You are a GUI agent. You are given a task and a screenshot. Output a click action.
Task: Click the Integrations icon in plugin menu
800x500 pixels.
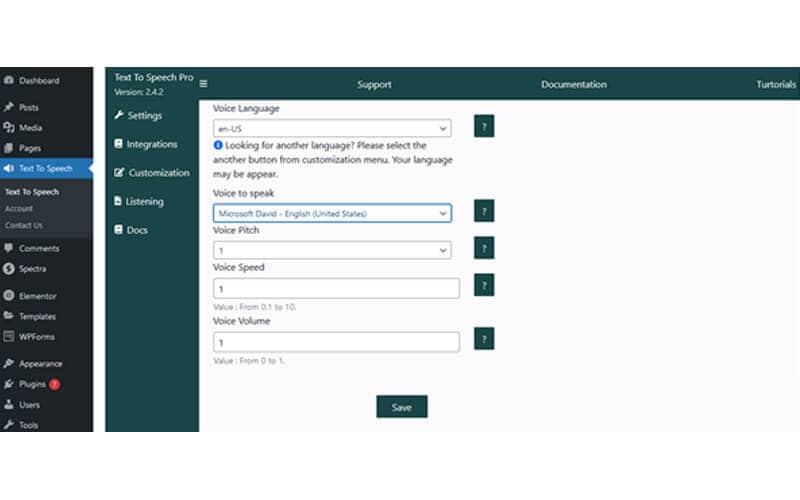[118, 144]
